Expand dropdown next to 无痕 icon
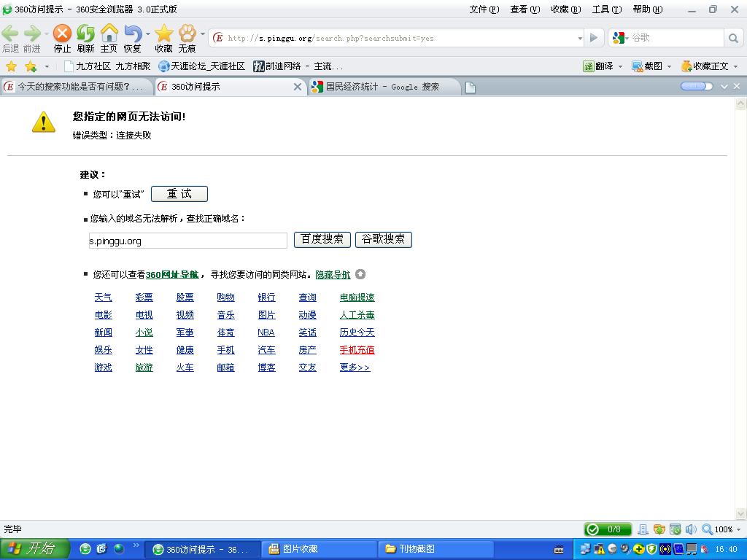This screenshot has width=747, height=560. click(203, 34)
